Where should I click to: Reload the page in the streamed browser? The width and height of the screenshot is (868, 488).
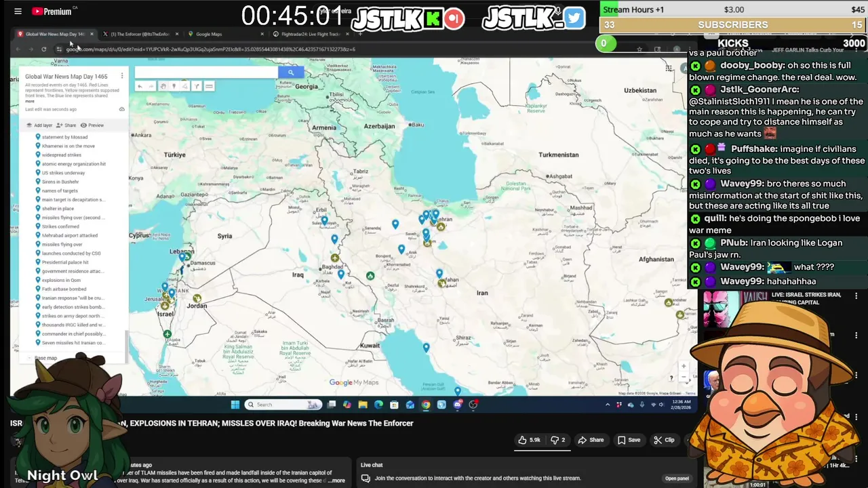coord(43,49)
